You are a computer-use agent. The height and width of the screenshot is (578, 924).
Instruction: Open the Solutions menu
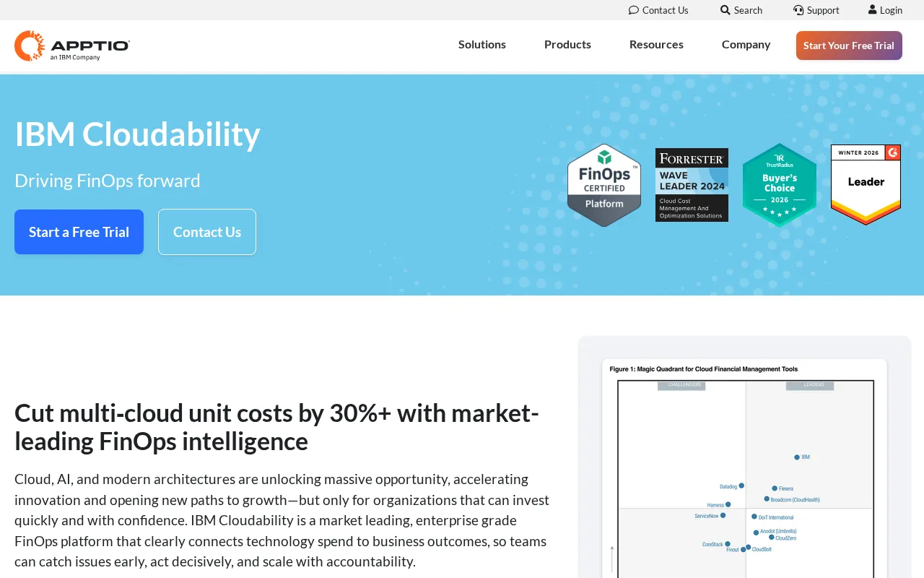tap(482, 44)
